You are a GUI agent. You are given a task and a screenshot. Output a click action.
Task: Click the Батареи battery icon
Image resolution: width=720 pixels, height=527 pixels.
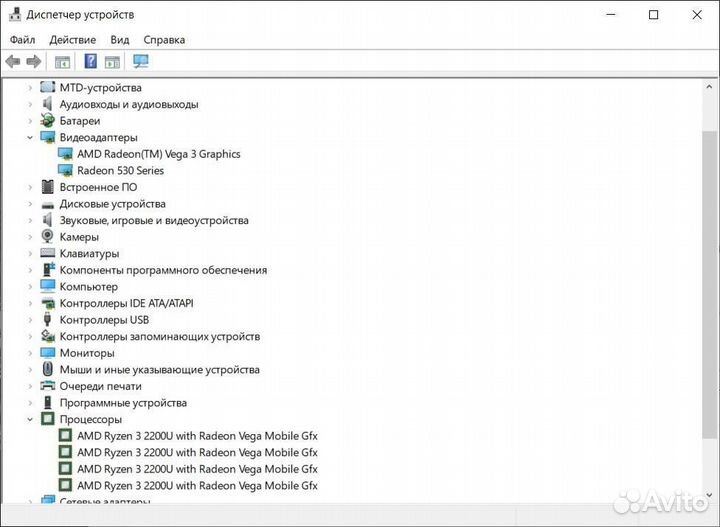pyautogui.click(x=48, y=121)
